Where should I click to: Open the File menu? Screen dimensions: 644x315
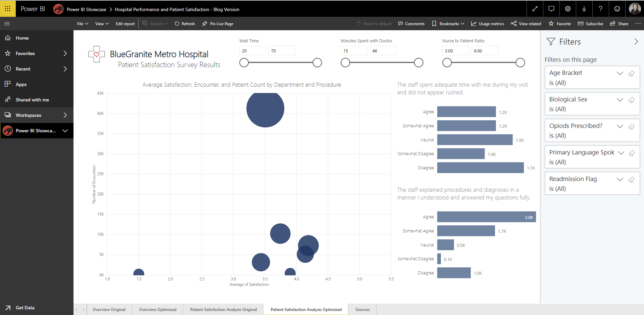pos(82,24)
